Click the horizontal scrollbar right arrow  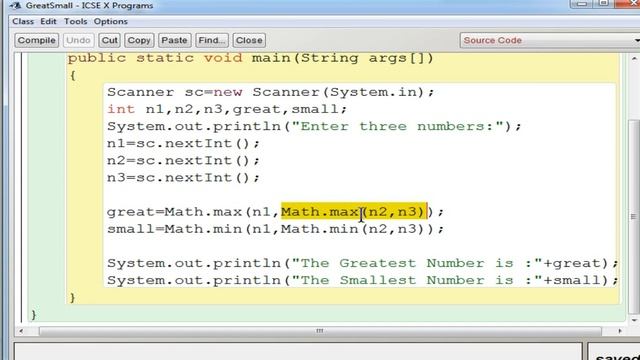(x=620, y=331)
